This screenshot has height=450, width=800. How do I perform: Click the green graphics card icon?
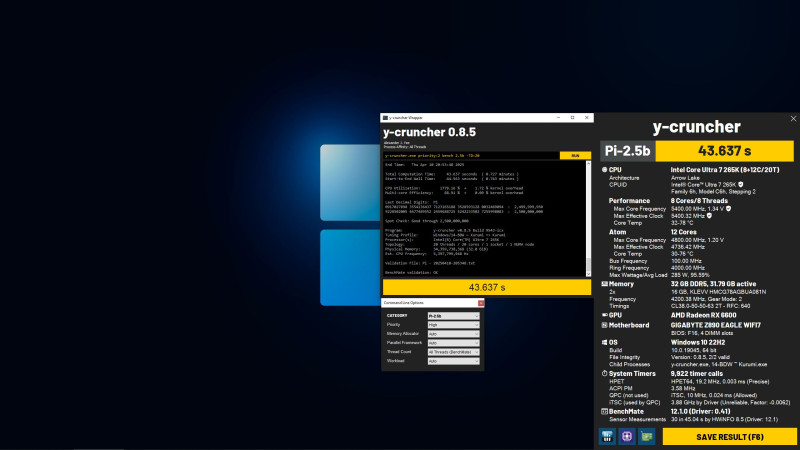646,436
